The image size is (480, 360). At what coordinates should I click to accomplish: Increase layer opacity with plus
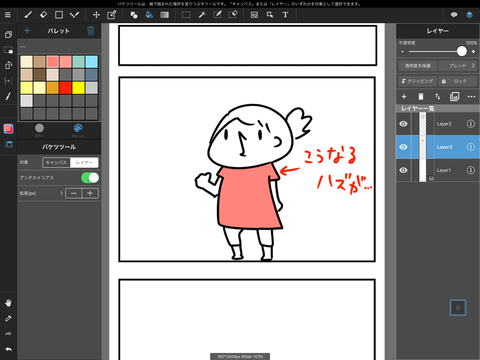(473, 52)
